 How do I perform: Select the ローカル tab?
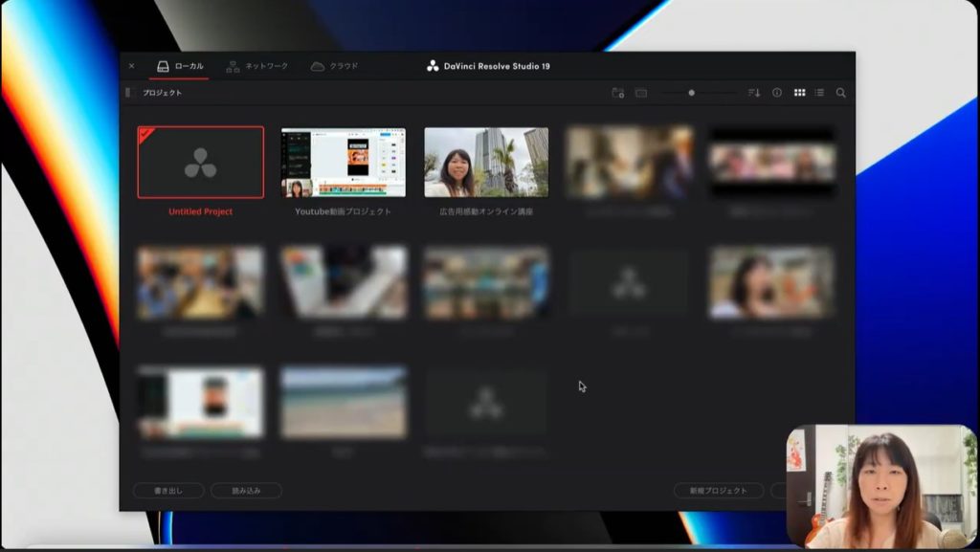click(180, 66)
